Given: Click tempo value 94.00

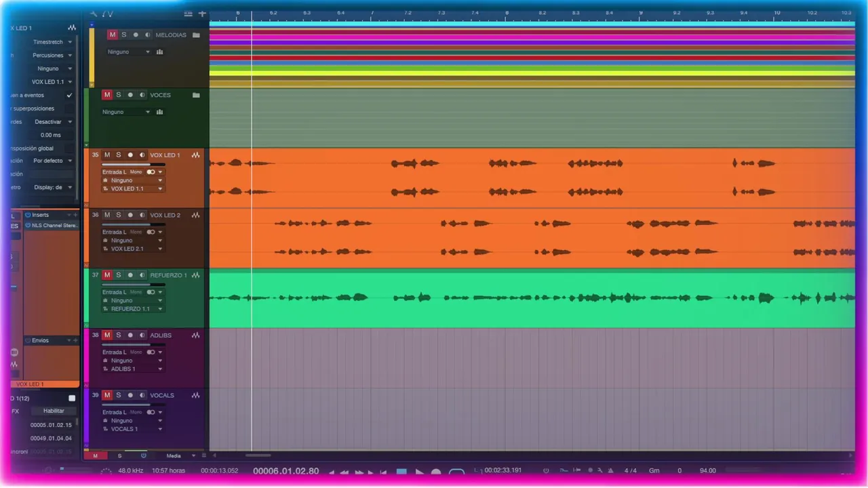Looking at the screenshot, I should 708,470.
